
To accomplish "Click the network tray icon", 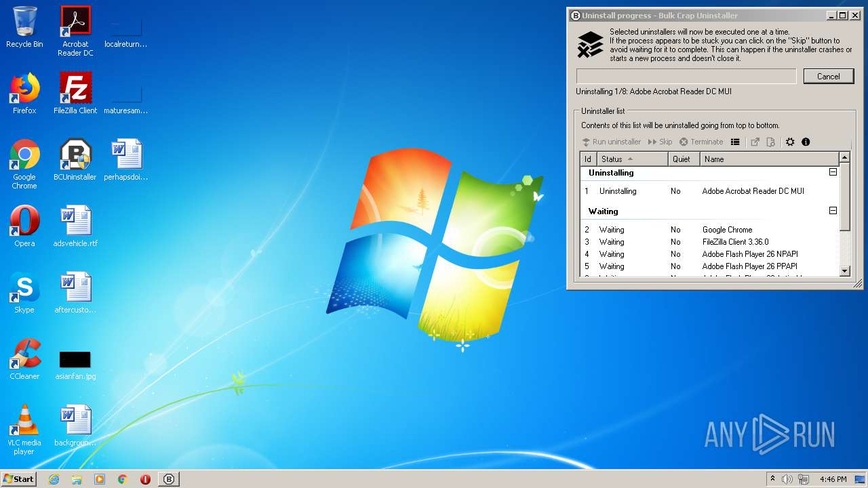I will tap(803, 479).
